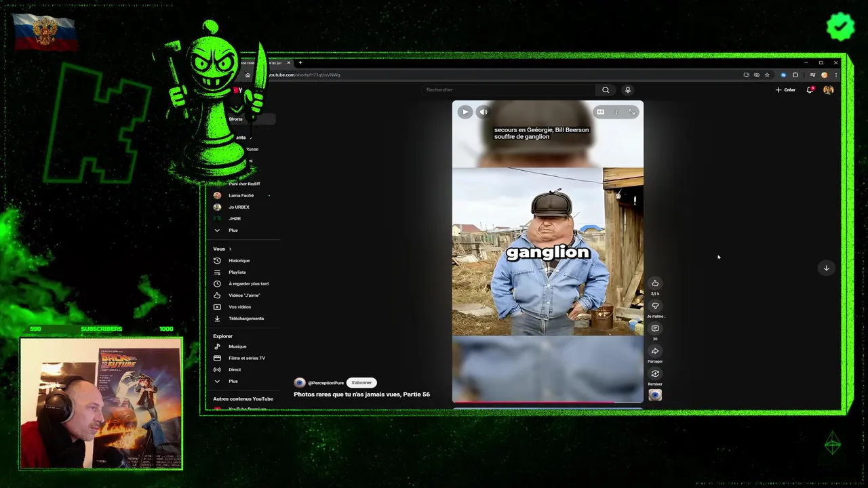Focus the Rechercher search field

(x=509, y=89)
